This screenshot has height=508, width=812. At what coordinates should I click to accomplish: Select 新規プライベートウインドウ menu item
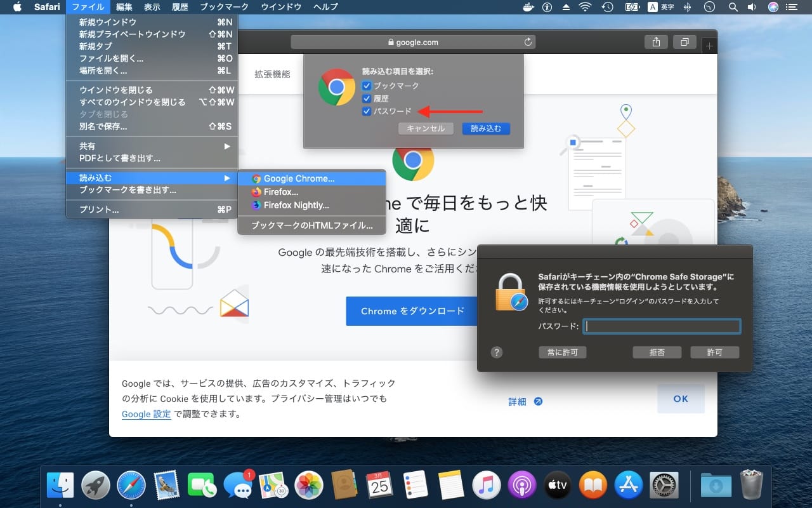coord(152,34)
